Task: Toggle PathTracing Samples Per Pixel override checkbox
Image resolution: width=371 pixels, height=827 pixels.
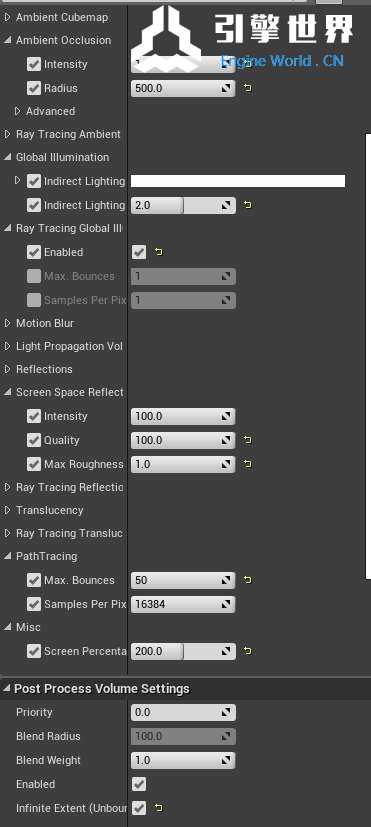Action: (34, 604)
